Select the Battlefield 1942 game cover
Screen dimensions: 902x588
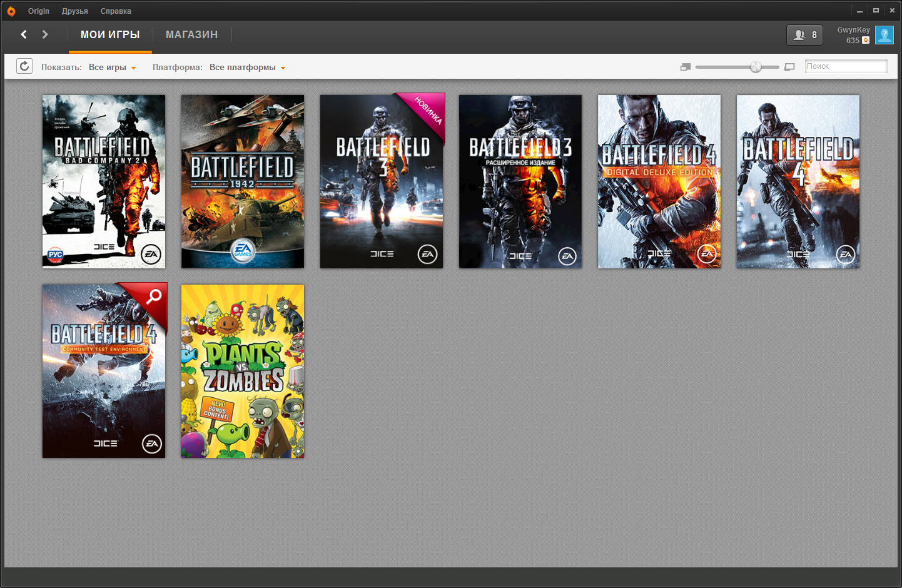(243, 182)
